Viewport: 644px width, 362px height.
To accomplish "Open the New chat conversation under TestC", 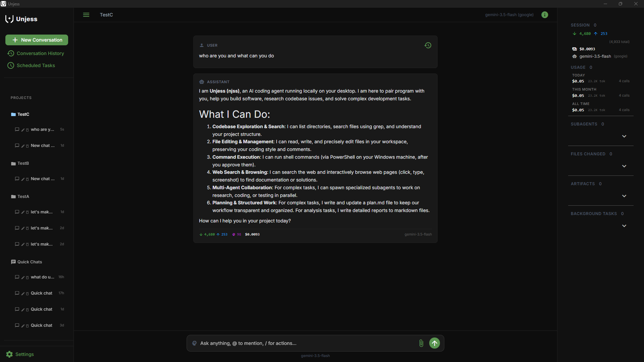I will (43, 146).
